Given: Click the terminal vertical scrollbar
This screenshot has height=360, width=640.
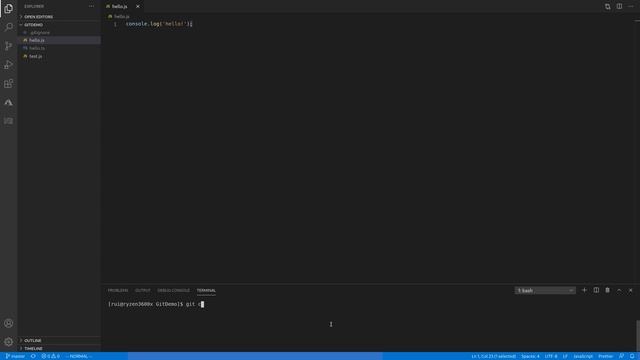Looking at the screenshot, I should 638,335.
